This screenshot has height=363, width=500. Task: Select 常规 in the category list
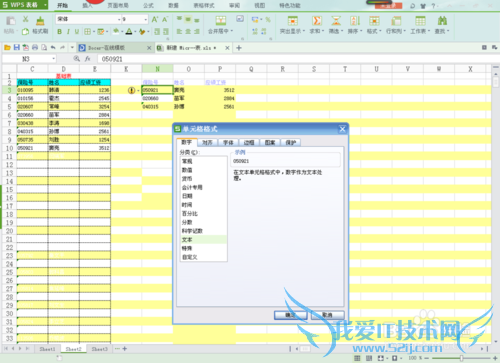203,161
